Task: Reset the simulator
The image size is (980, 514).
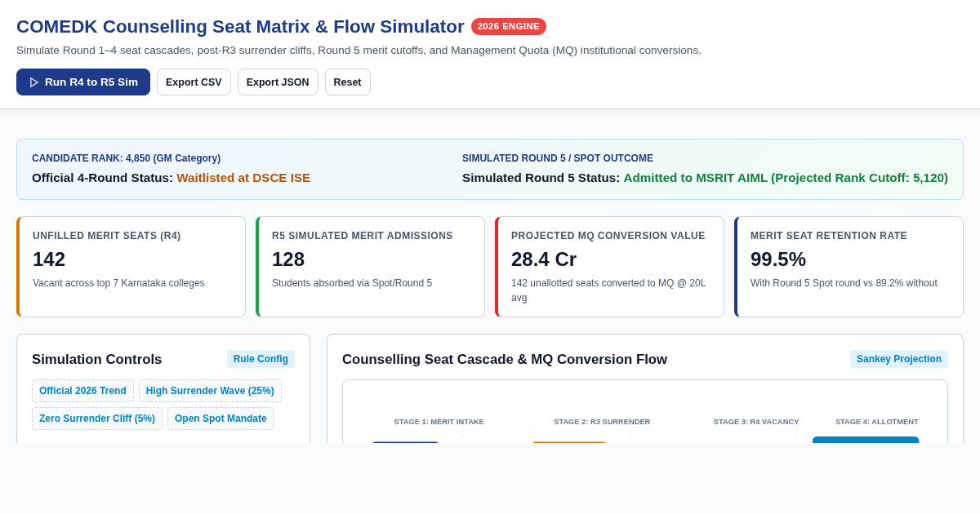Action: coord(348,82)
